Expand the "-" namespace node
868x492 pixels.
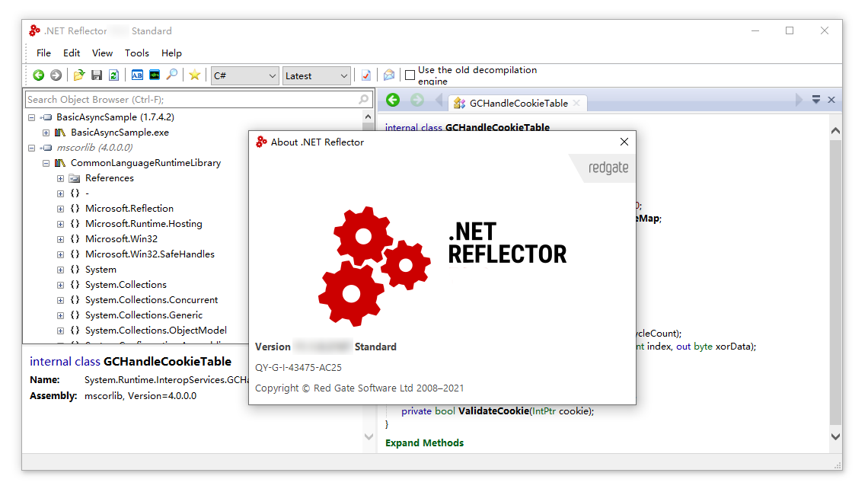tap(60, 193)
